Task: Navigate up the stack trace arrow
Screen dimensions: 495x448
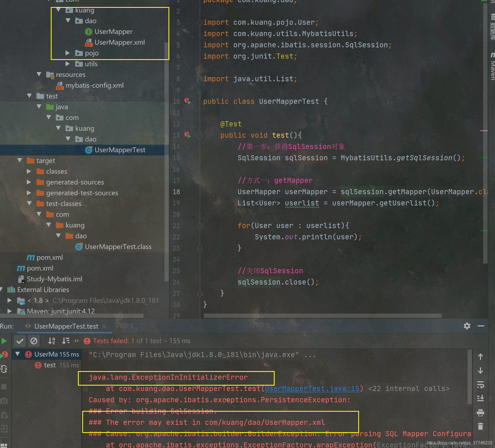Action: tap(480, 357)
